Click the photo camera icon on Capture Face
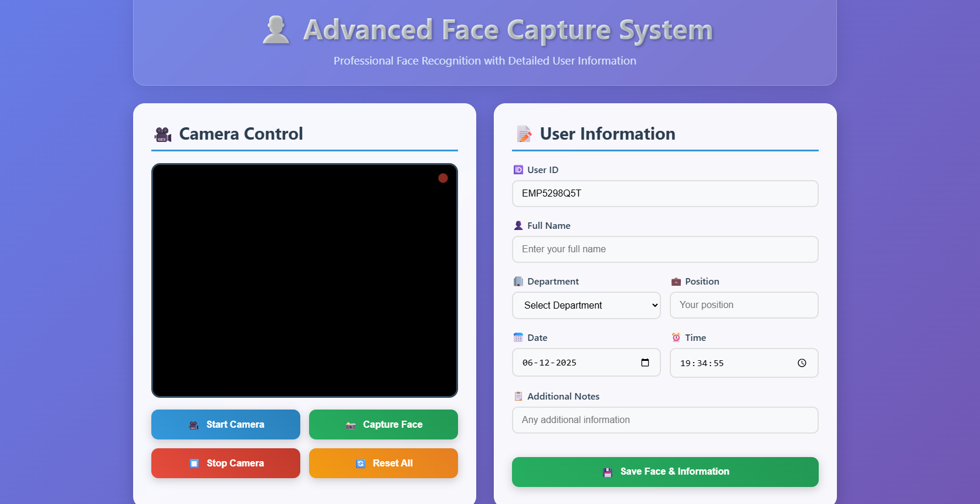 pyautogui.click(x=351, y=425)
